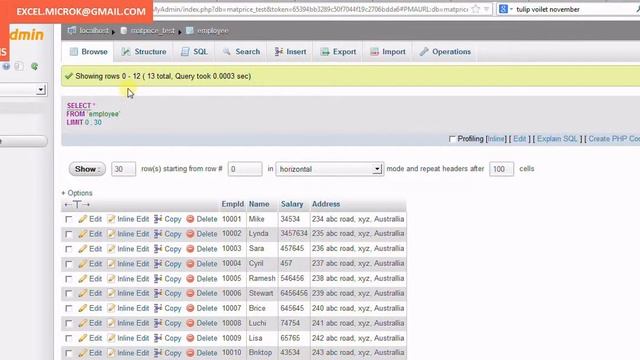Select checkbox for row 10008 Luchi
Image resolution: width=640 pixels, height=360 pixels.
(x=69, y=323)
